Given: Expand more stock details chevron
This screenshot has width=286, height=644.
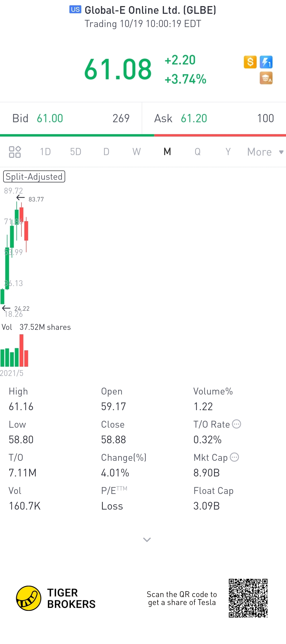Looking at the screenshot, I should pyautogui.click(x=147, y=540).
